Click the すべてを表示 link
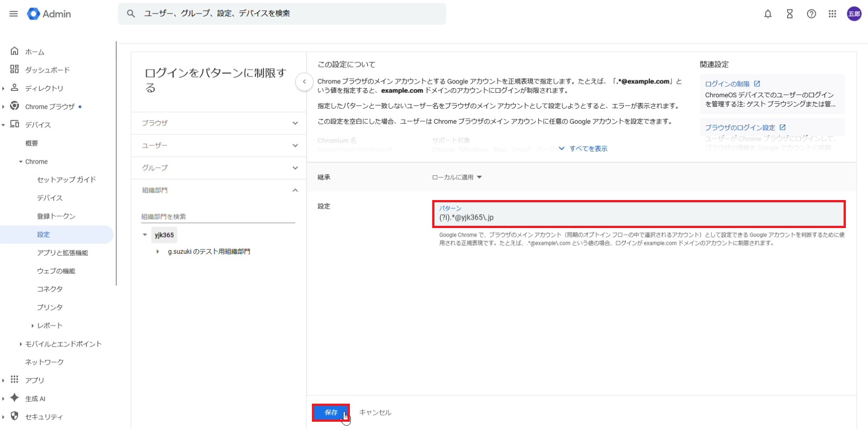Viewport: 868px width, 429px height. [588, 149]
